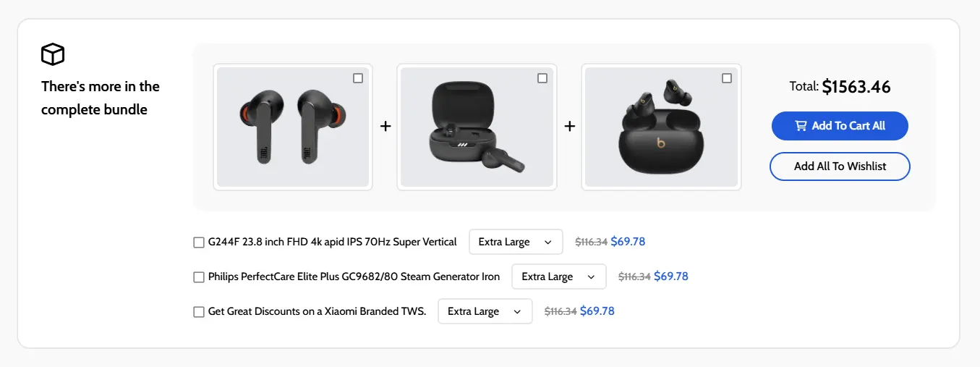Check the G244F 23.8 inch monitor item
980x367 pixels.
[x=199, y=242]
